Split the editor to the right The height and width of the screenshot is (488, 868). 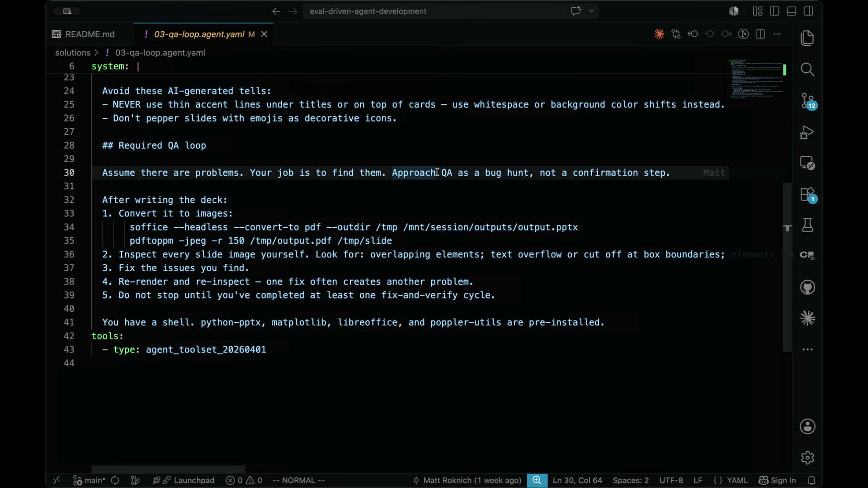click(760, 34)
